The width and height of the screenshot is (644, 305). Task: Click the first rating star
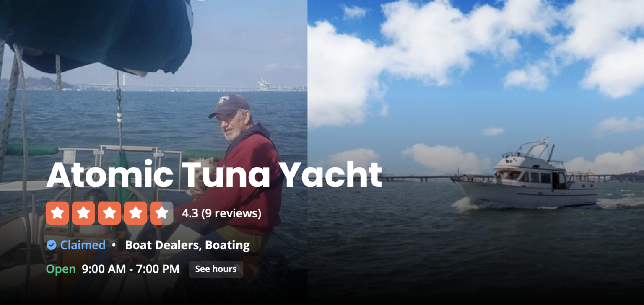point(57,213)
